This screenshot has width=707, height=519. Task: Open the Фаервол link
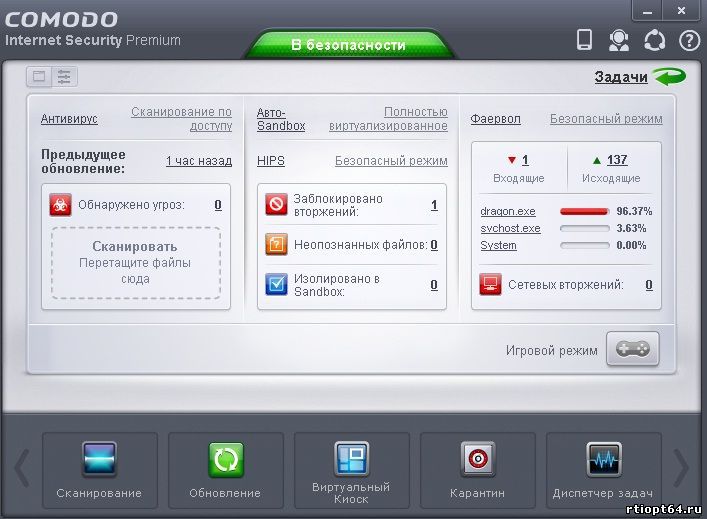495,119
